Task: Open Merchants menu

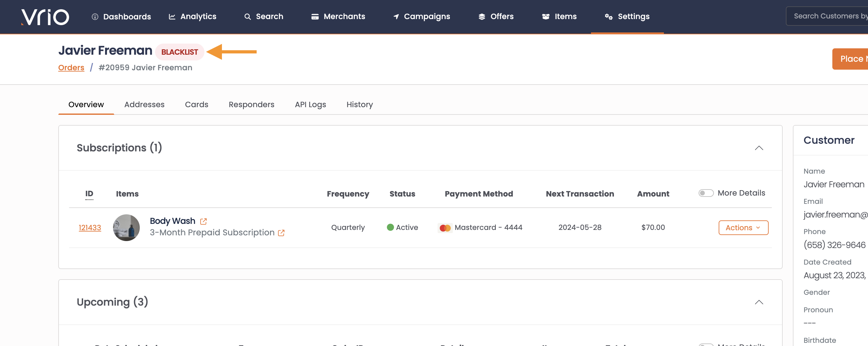Action: [x=338, y=17]
